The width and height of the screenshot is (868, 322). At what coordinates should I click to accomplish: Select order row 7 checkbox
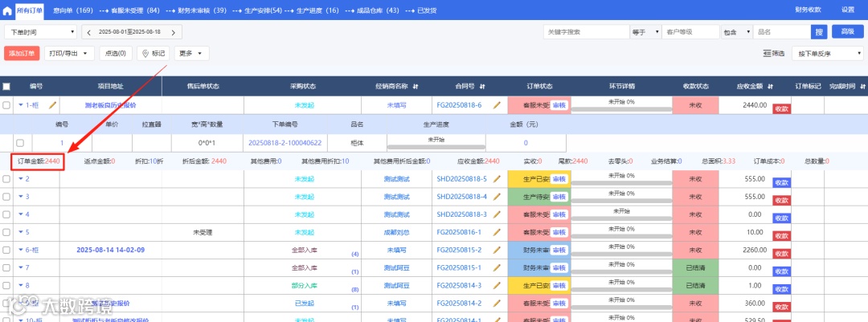click(x=6, y=267)
